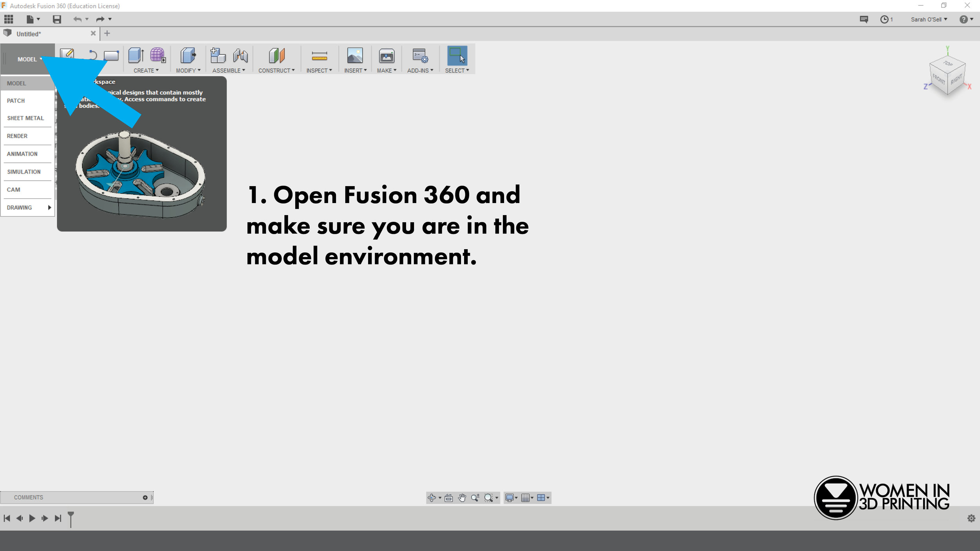
Task: Redo the last action
Action: (x=100, y=19)
